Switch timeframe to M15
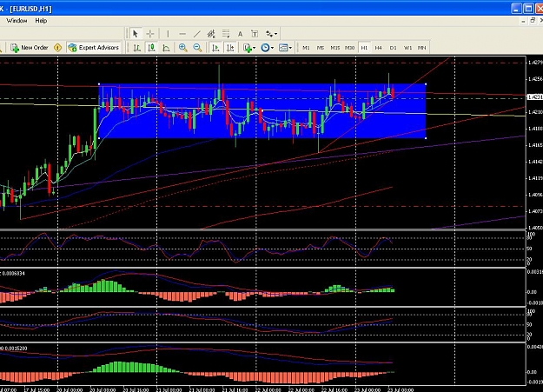The height and width of the screenshot is (392, 543). coord(334,48)
